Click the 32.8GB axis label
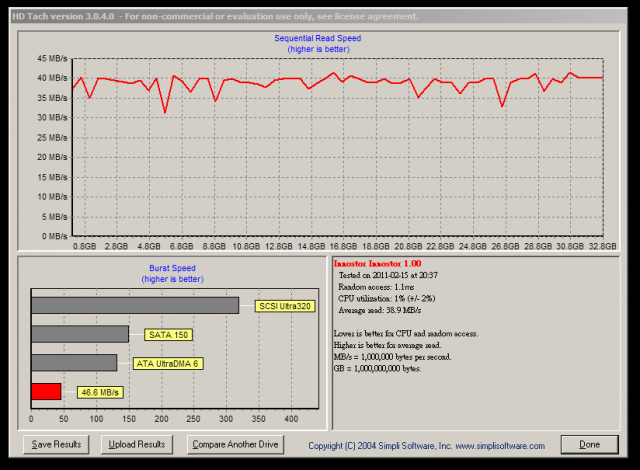This screenshot has width=640, height=470. click(x=602, y=246)
